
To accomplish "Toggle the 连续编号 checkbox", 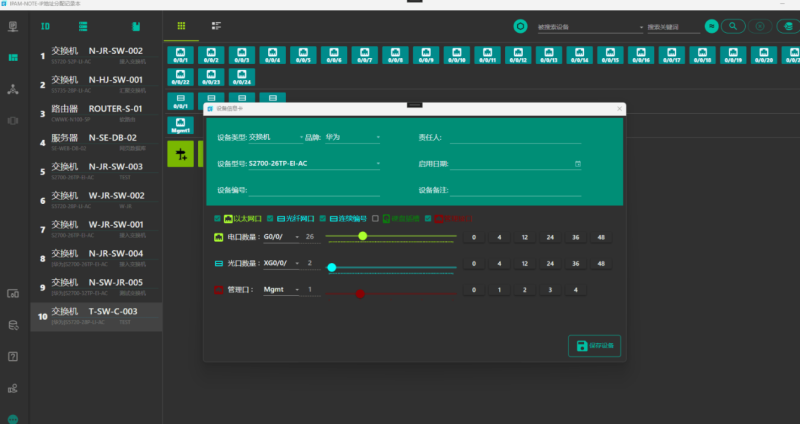I will (323, 217).
